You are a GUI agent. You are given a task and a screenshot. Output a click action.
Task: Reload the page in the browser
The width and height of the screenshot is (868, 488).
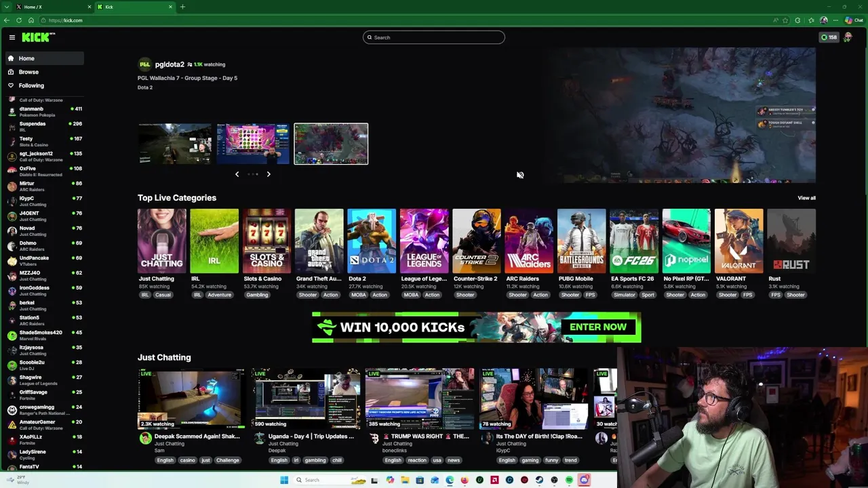[x=18, y=20]
